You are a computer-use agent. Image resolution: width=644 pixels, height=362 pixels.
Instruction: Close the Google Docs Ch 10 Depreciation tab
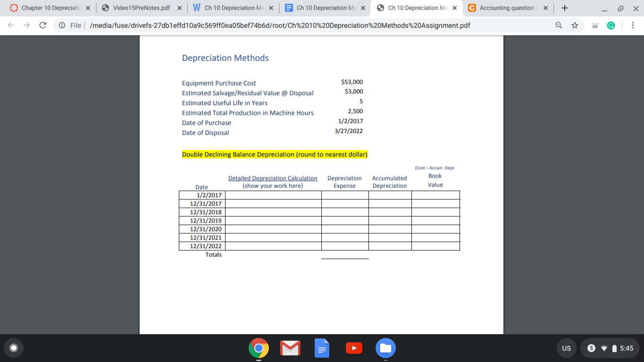pyautogui.click(x=362, y=8)
